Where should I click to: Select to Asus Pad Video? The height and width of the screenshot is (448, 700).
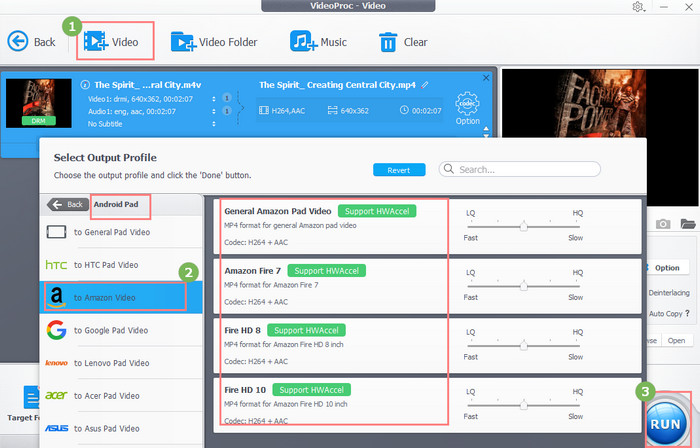pos(121,428)
